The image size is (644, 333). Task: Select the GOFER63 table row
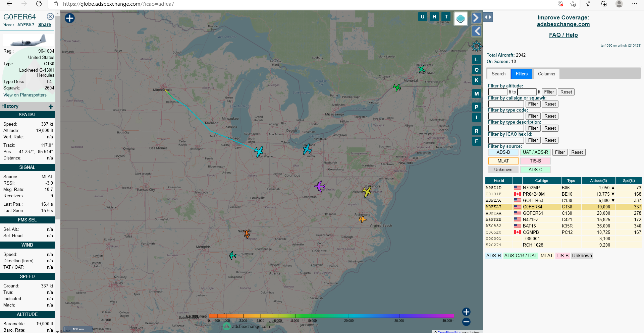[563, 201]
